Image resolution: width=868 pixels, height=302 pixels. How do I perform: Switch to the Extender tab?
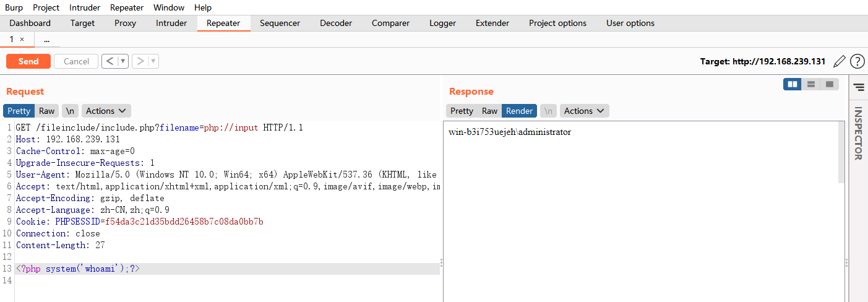[492, 23]
